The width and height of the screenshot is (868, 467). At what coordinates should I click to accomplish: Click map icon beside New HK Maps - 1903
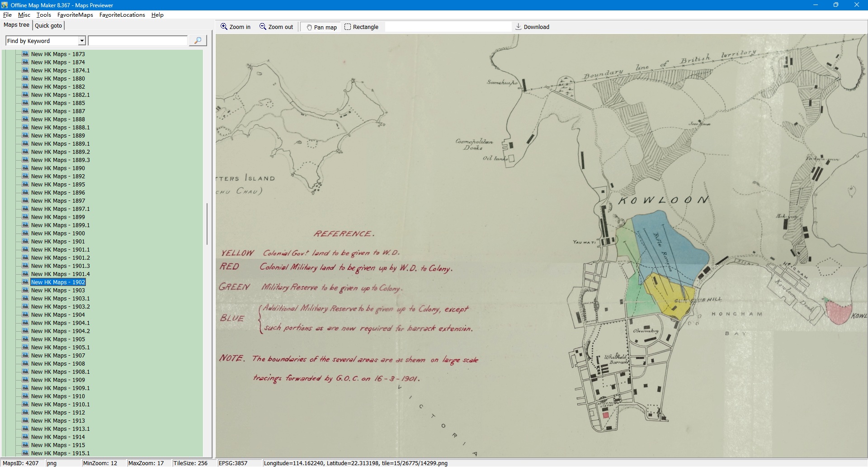pyautogui.click(x=25, y=290)
